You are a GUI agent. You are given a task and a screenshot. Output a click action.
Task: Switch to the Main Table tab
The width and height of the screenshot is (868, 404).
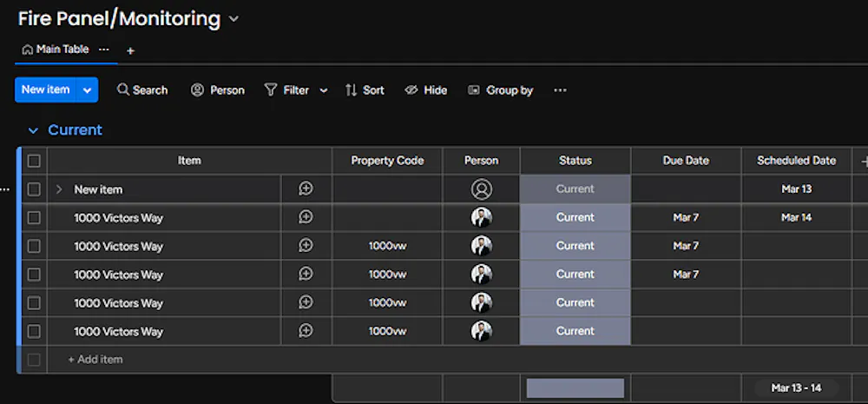click(x=56, y=50)
